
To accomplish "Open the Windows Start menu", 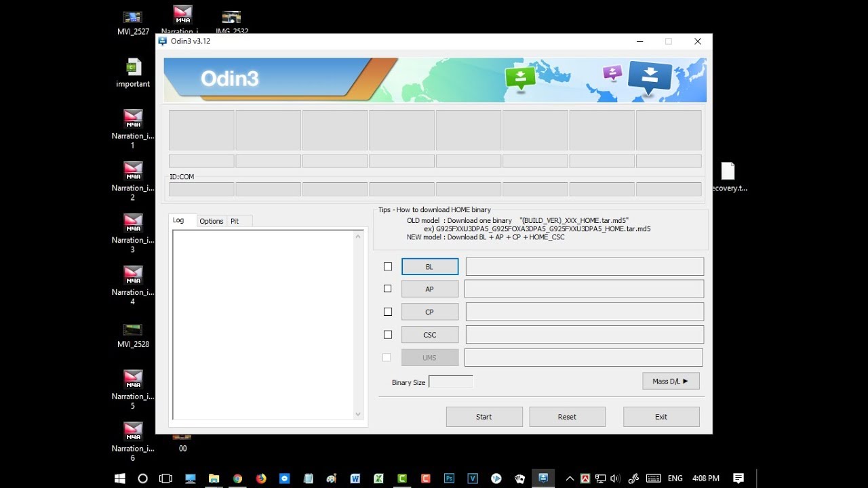I will (x=120, y=478).
